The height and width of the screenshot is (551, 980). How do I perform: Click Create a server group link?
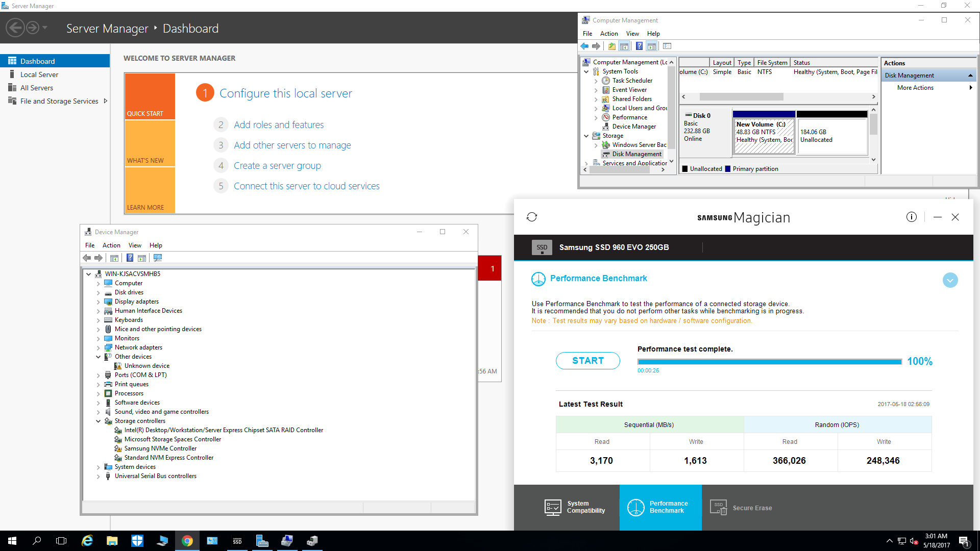(277, 166)
